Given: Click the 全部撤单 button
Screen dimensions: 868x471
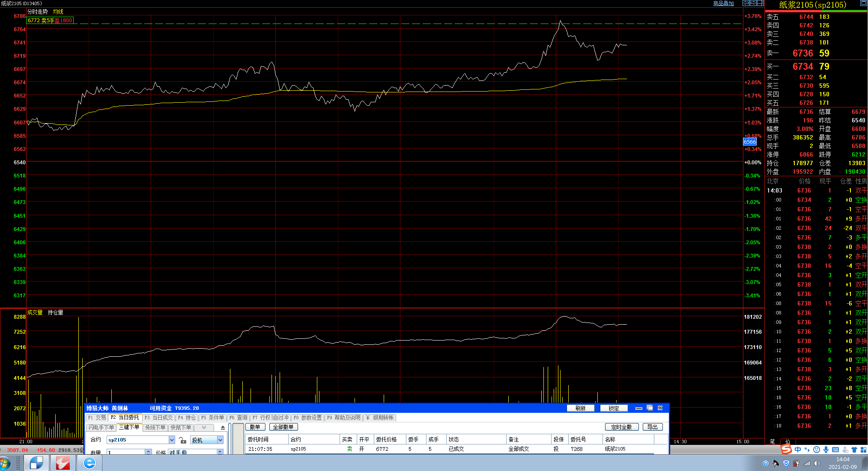Looking at the screenshot, I should tap(283, 427).
